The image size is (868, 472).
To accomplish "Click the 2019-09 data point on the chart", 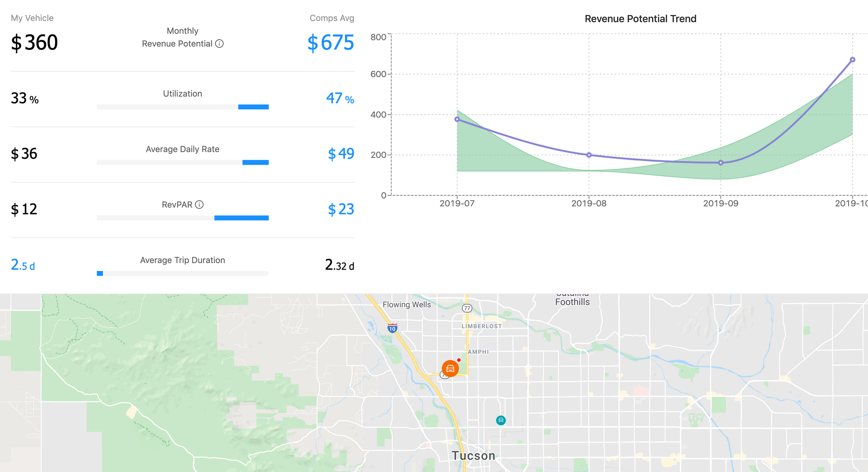I will 720,162.
